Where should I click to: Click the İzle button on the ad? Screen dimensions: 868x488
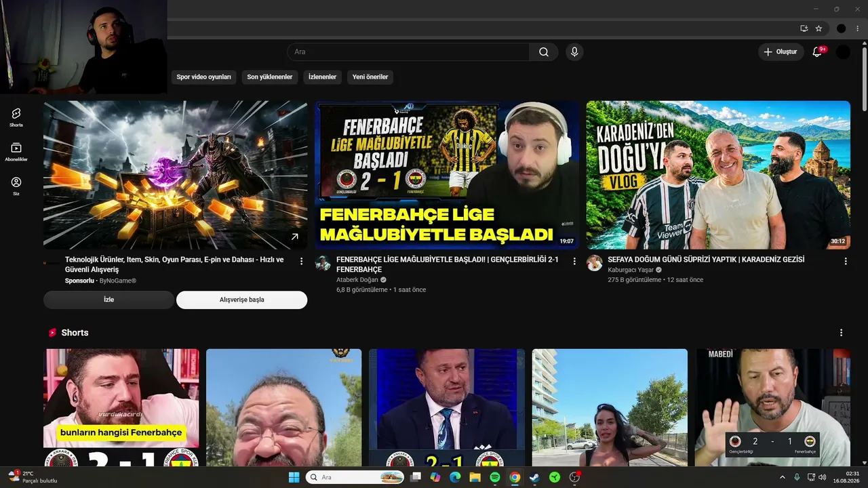point(108,300)
